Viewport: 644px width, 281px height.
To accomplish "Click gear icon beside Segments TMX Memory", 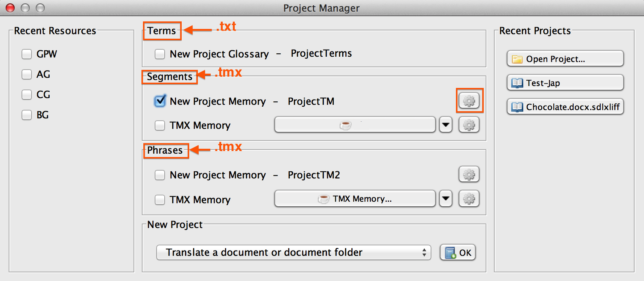I will (469, 125).
